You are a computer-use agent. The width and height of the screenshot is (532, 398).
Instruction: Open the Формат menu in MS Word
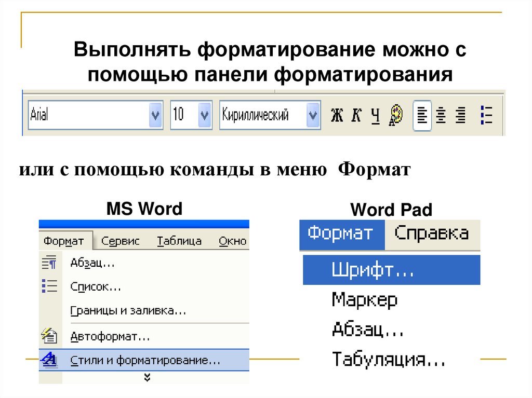tap(64, 241)
